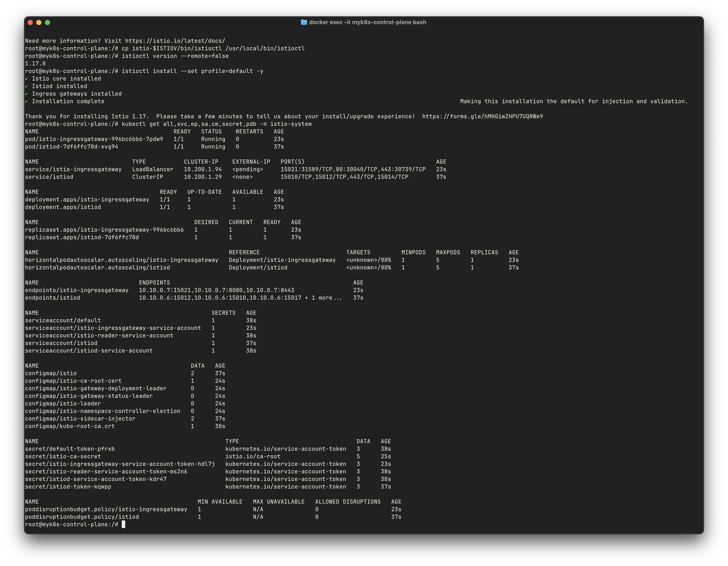728x566 pixels.
Task: Click cluster IP 10.200.1.29
Action: [203, 177]
